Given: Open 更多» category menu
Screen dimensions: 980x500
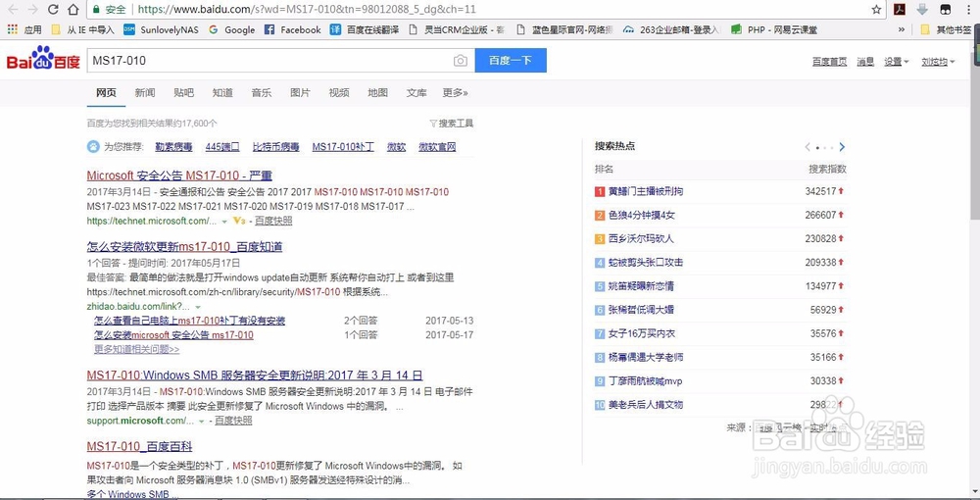Looking at the screenshot, I should 455,92.
